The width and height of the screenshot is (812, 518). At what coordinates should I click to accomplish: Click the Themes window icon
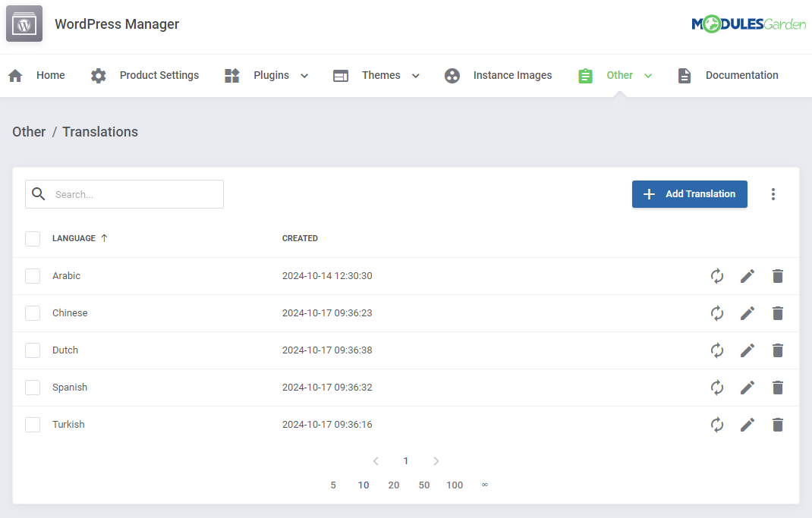(x=341, y=76)
